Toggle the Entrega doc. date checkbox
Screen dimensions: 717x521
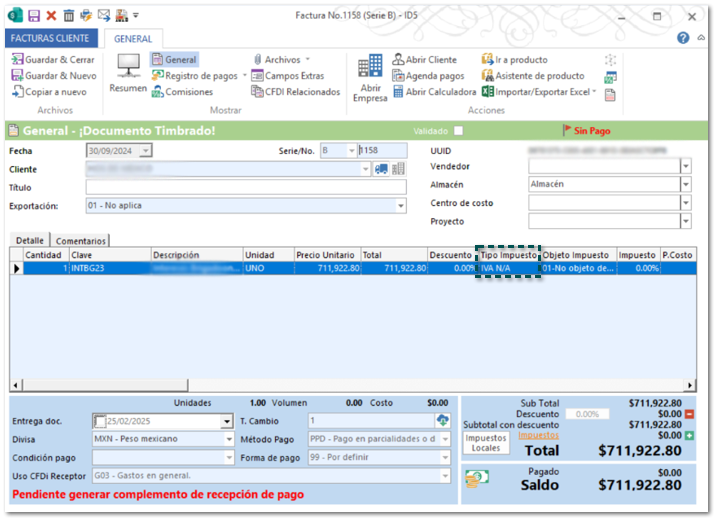pos(100,421)
